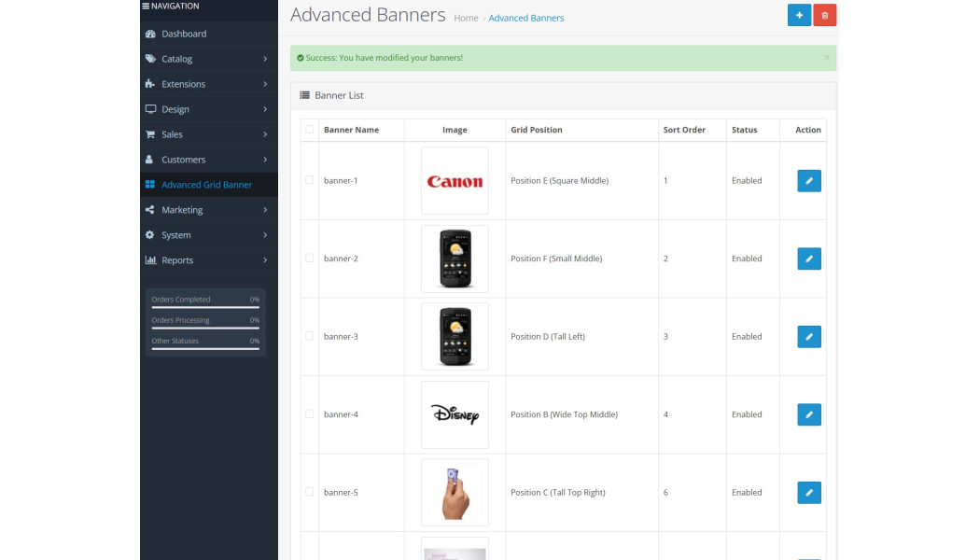Sort by Banner Name column header

[x=351, y=130]
